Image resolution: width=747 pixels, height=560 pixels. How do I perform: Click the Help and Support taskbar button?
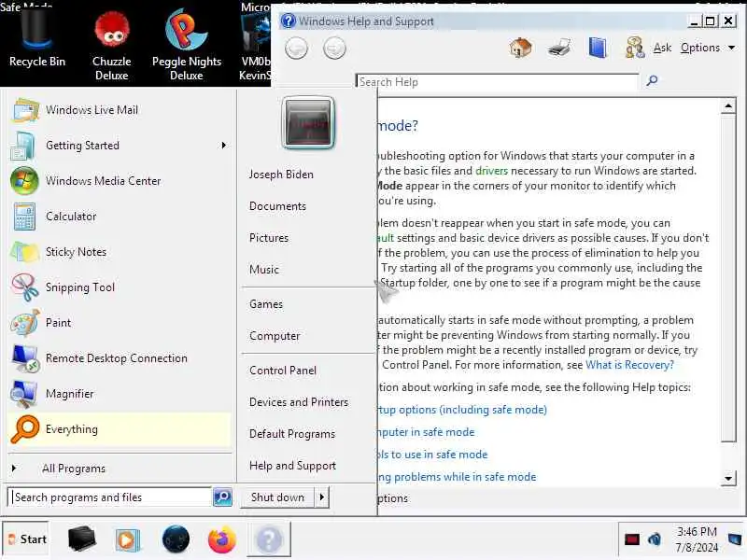coord(269,539)
